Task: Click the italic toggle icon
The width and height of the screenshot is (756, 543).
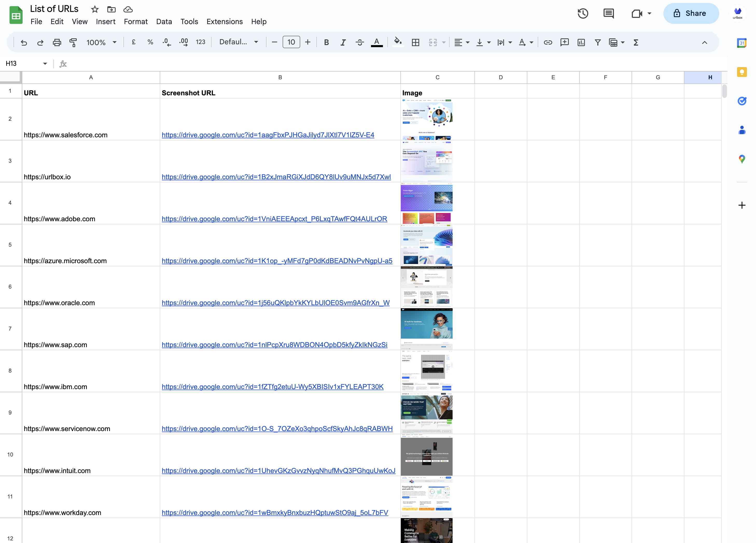Action: click(x=342, y=42)
